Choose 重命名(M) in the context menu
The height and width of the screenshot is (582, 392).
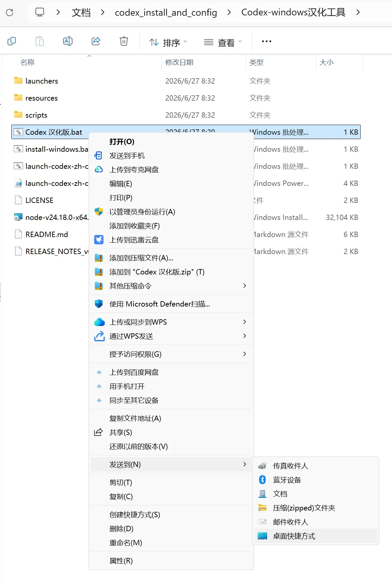[x=171, y=543]
